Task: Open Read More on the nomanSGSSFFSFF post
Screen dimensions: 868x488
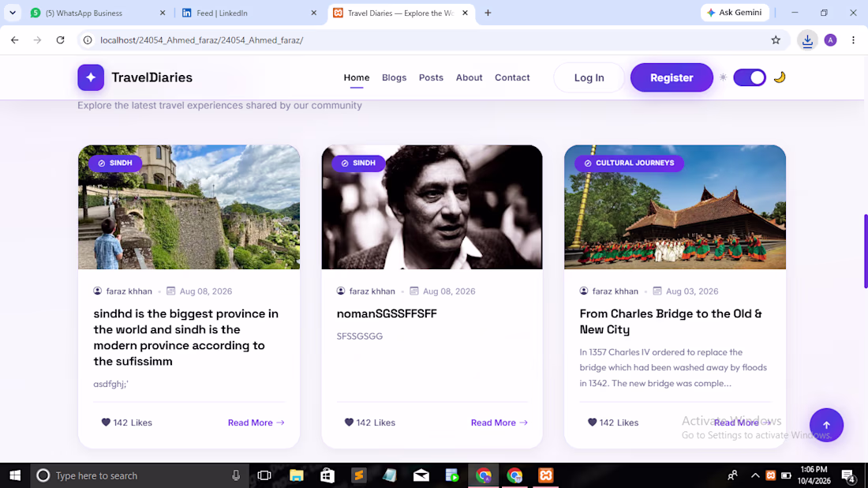Action: tap(499, 422)
